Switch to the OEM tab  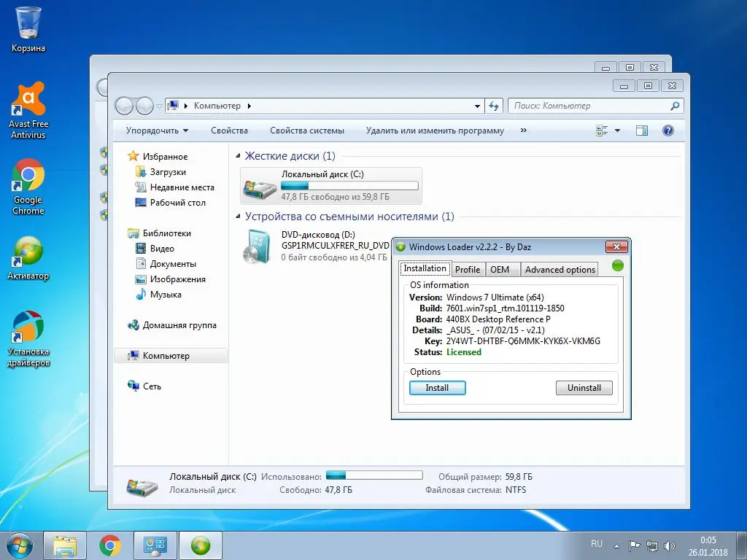[502, 269]
